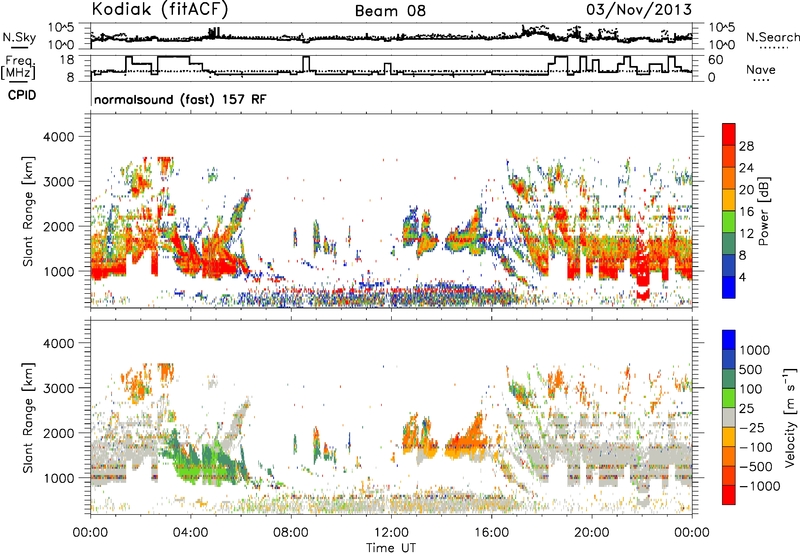Viewport: 800px width, 554px height.
Task: Click the velocity panel 'Slant Range [km]' label
Action: 28,418
